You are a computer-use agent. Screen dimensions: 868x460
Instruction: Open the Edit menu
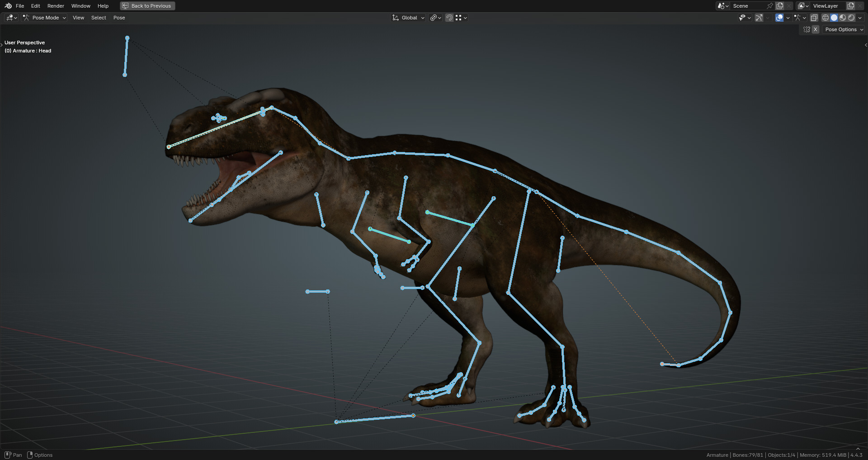point(36,6)
